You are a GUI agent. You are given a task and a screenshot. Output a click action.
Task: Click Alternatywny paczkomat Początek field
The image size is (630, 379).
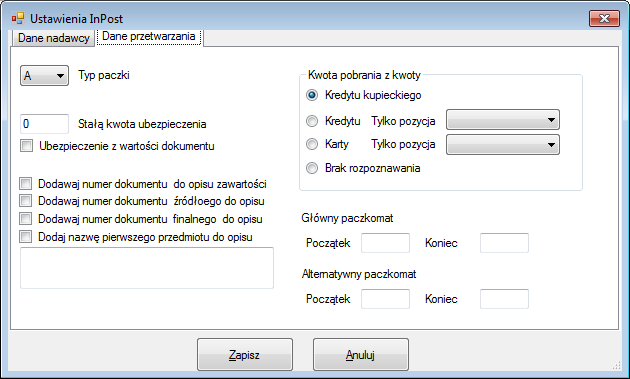tap(385, 299)
